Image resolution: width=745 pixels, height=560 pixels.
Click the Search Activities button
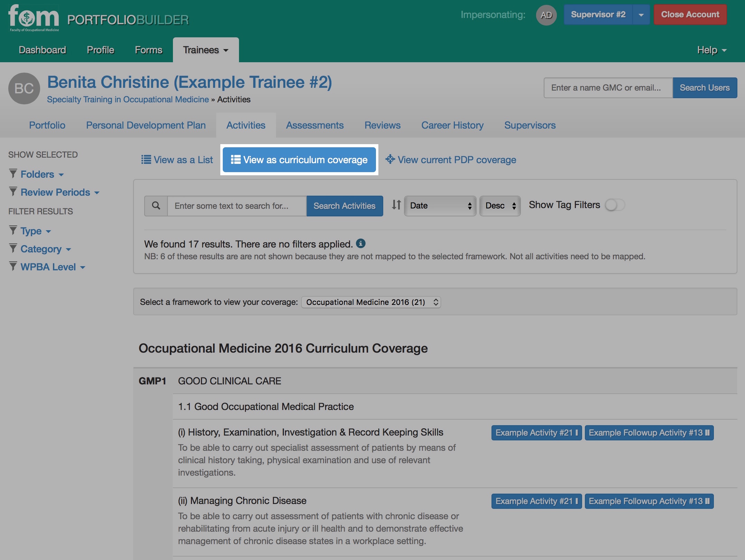344,206
